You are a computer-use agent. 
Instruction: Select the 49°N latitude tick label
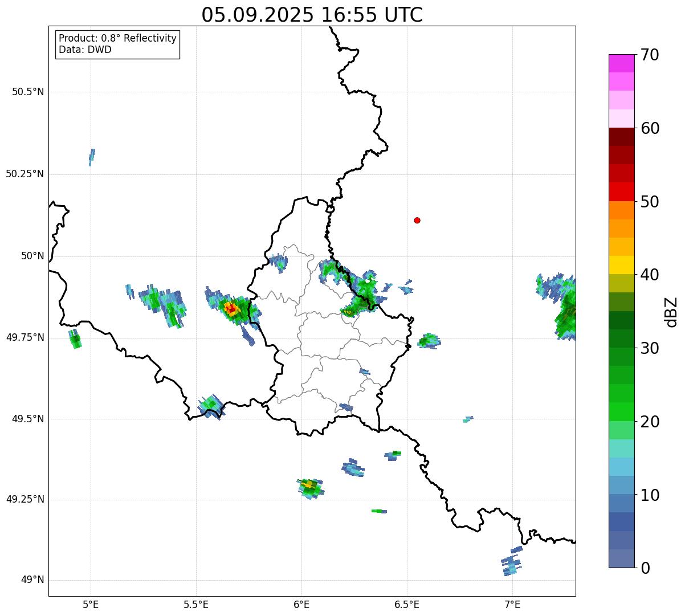pos(32,580)
